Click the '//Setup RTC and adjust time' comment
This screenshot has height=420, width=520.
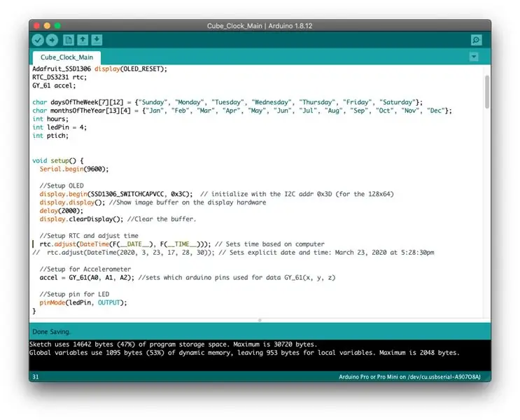(89, 236)
